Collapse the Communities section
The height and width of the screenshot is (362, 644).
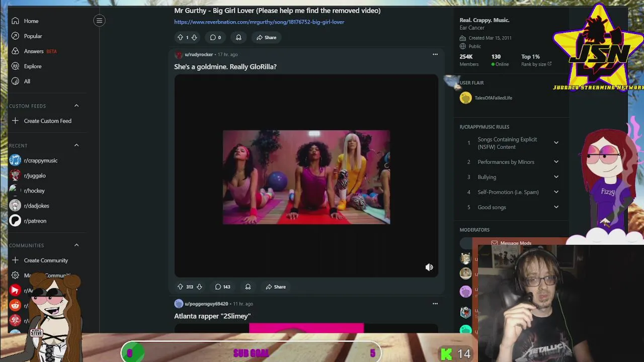tap(76, 245)
